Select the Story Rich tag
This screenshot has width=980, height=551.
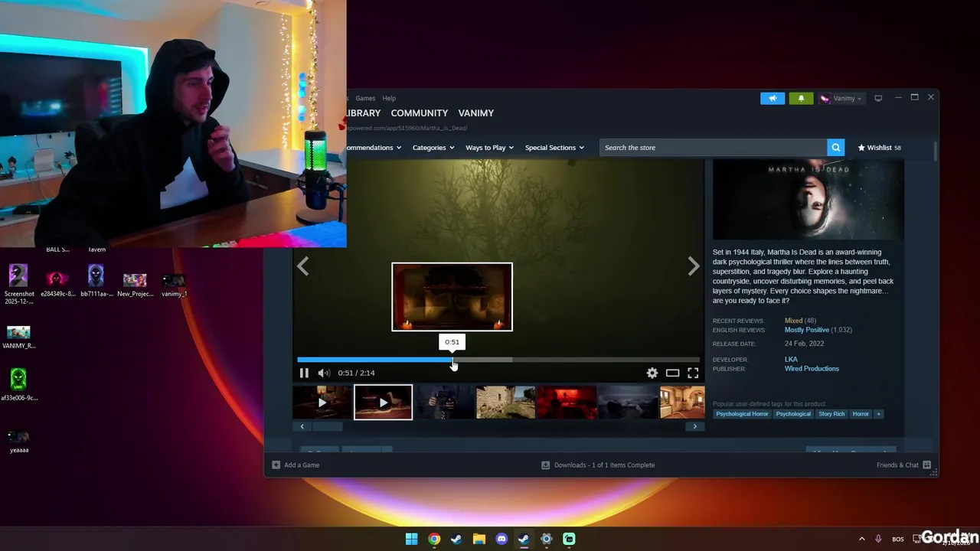(831, 414)
